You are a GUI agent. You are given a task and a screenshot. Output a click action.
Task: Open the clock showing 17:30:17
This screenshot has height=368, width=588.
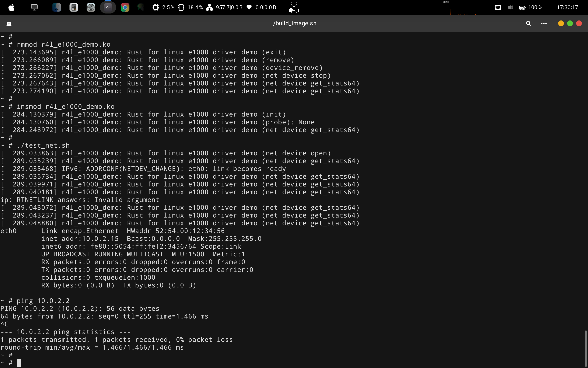pyautogui.click(x=567, y=7)
